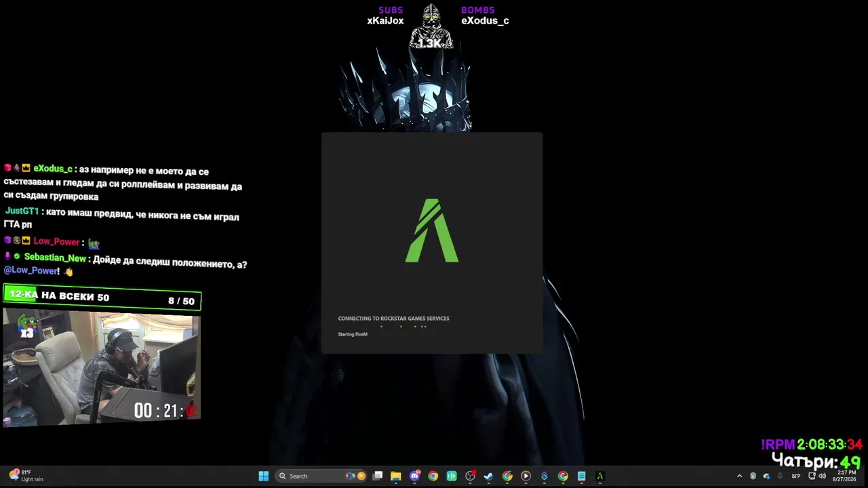The image size is (868, 488).
Task: Open Task View from the taskbar
Action: pyautogui.click(x=378, y=476)
